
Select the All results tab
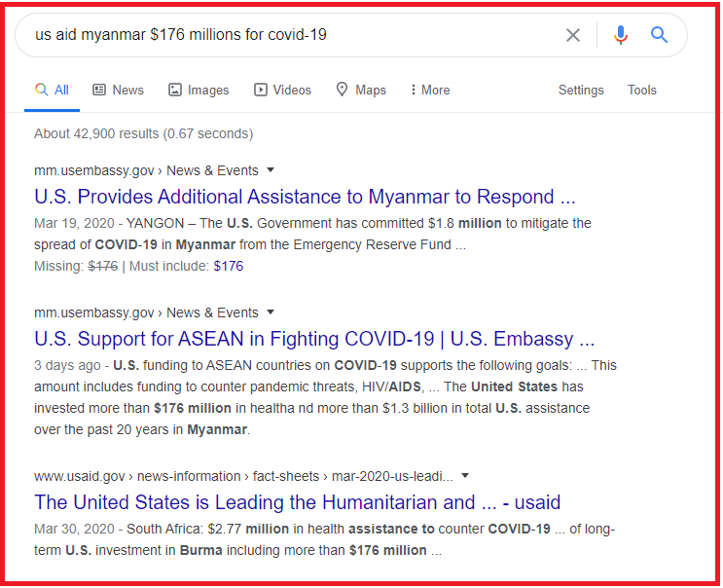pos(52,90)
